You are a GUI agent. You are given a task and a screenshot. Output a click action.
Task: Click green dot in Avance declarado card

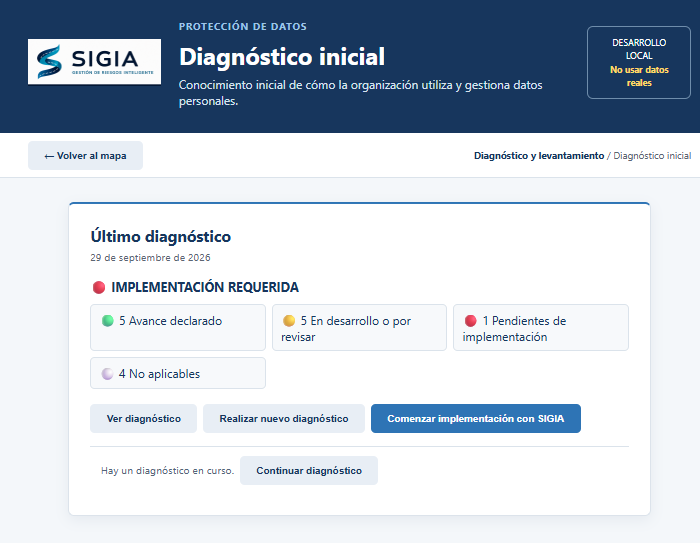(108, 321)
